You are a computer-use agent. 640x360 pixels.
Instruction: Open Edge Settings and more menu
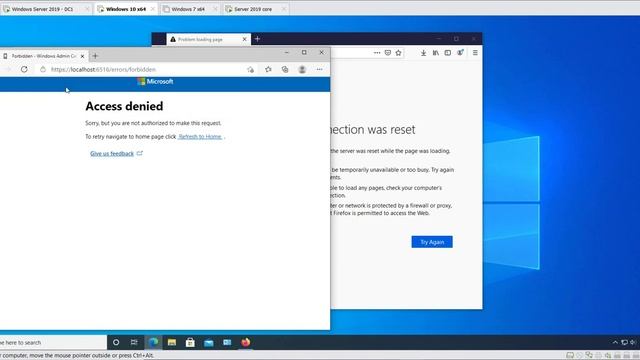(319, 69)
